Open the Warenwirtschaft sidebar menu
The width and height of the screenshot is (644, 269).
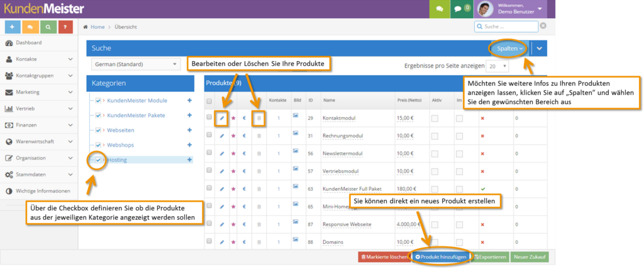pos(39,142)
